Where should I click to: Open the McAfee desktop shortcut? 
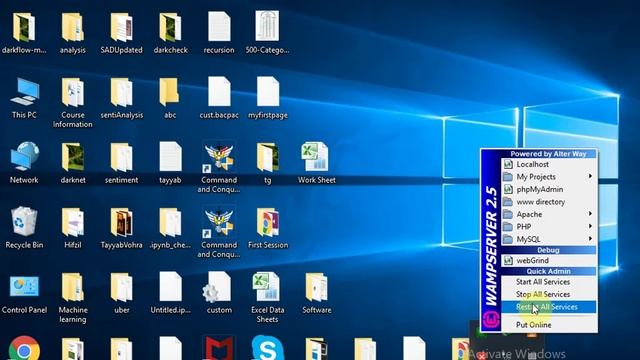click(x=219, y=348)
